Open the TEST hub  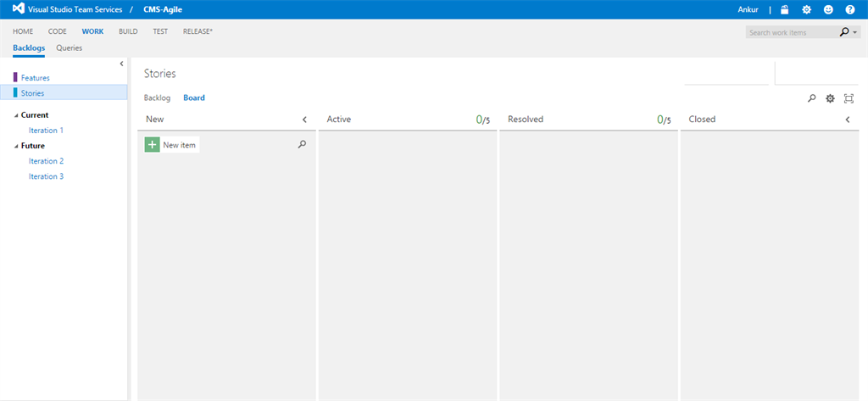pyautogui.click(x=160, y=31)
